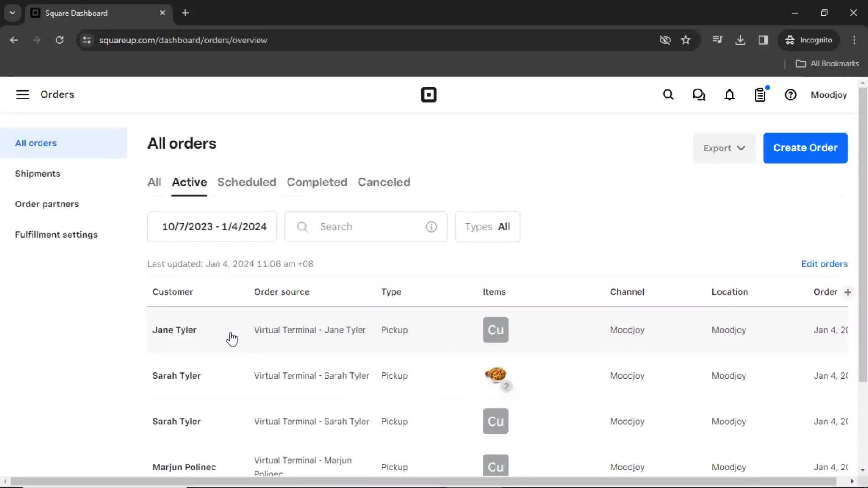The width and height of the screenshot is (868, 488).
Task: Focus the orders Search field
Action: click(366, 227)
